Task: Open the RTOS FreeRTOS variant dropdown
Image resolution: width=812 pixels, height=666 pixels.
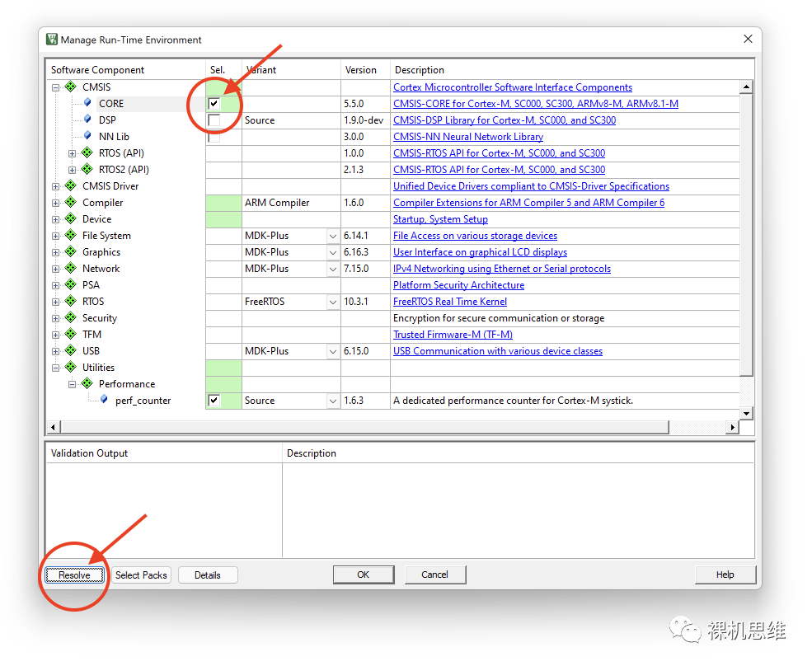Action: (333, 302)
